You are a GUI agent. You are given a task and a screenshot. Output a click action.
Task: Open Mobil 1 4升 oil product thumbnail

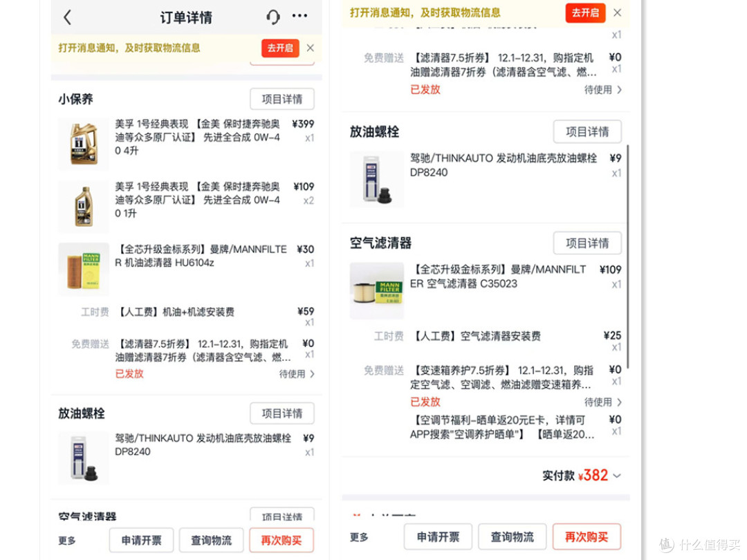pos(84,144)
